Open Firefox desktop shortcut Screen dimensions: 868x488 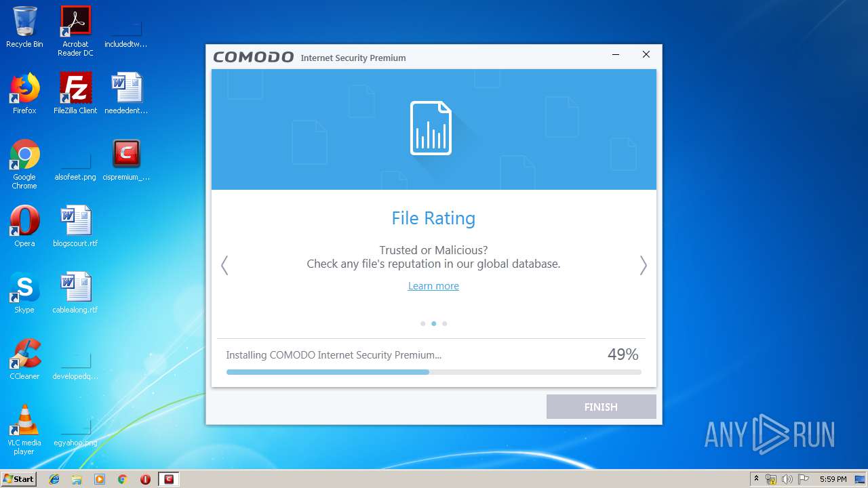24,94
